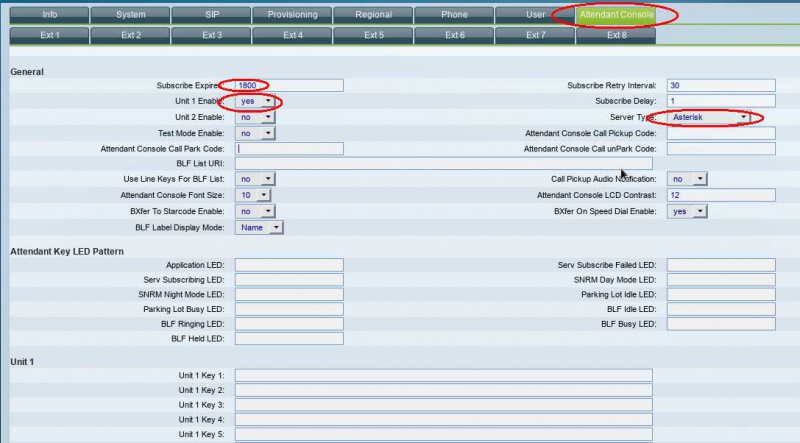Switch to the Ext 8 tab
800x443 pixels.
[616, 35]
